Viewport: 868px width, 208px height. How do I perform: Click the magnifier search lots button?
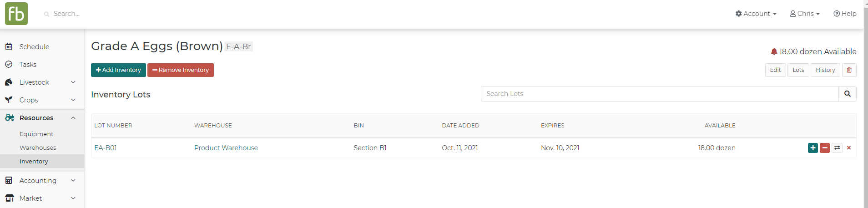[x=847, y=94]
